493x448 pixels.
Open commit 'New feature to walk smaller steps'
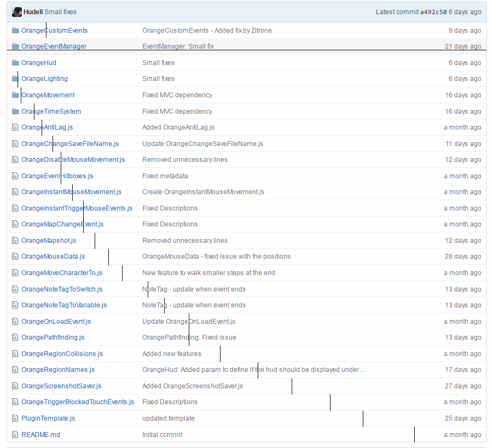click(208, 273)
